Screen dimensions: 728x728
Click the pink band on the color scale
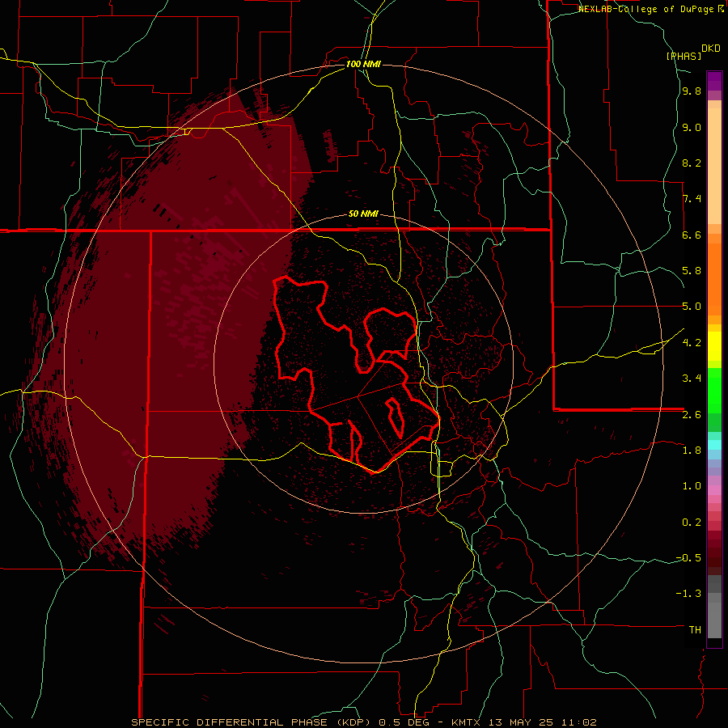tap(714, 490)
